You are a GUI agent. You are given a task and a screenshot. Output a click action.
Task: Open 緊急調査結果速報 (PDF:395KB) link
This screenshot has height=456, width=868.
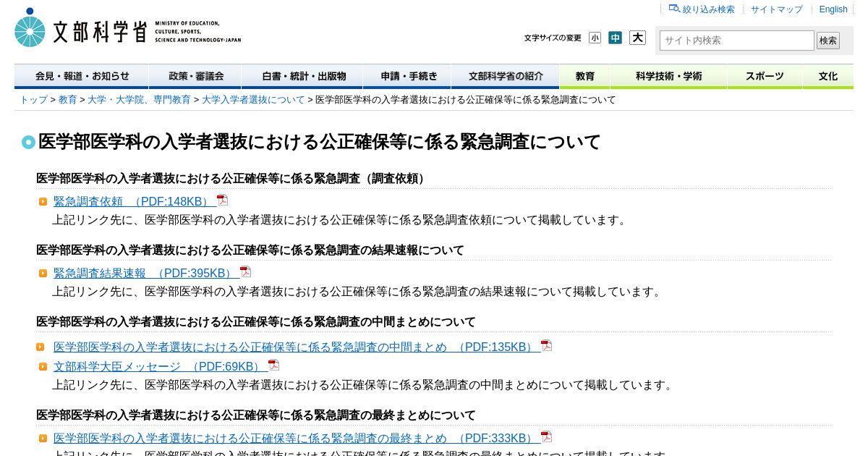click(x=146, y=274)
